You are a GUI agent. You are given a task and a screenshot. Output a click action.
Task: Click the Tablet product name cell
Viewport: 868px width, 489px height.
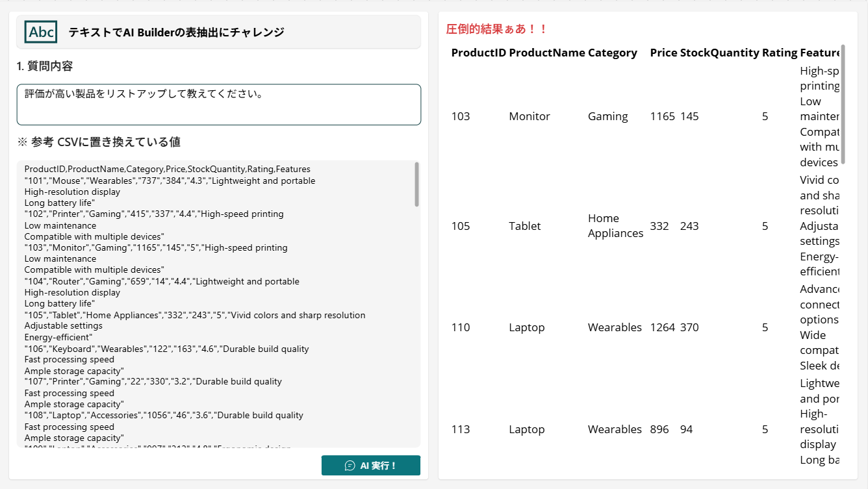(525, 226)
